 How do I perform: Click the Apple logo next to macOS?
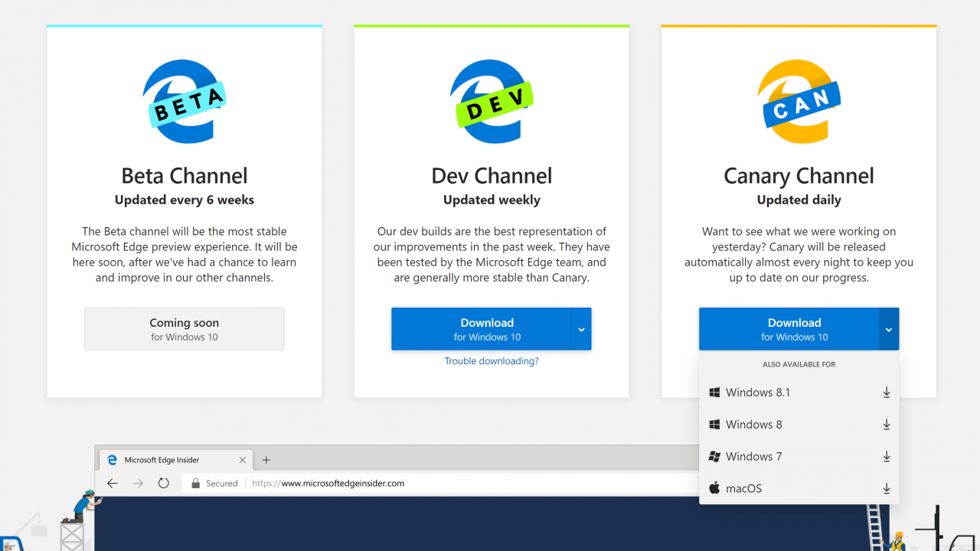(x=714, y=488)
